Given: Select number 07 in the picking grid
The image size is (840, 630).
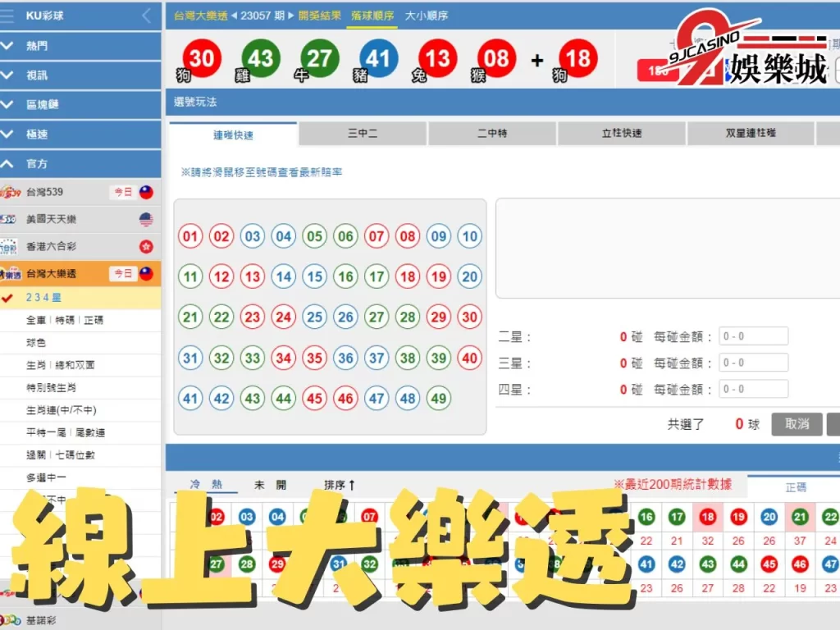Looking at the screenshot, I should pyautogui.click(x=377, y=236).
